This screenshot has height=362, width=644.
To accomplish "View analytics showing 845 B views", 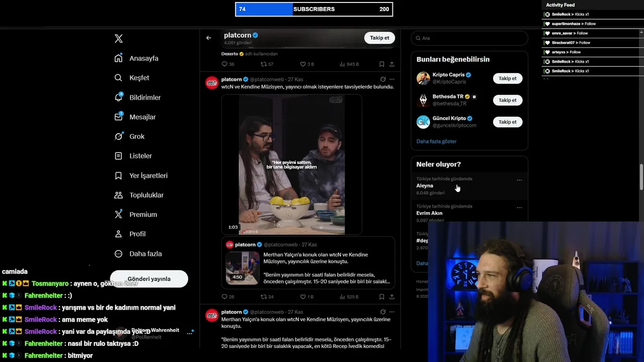I will coord(349,64).
